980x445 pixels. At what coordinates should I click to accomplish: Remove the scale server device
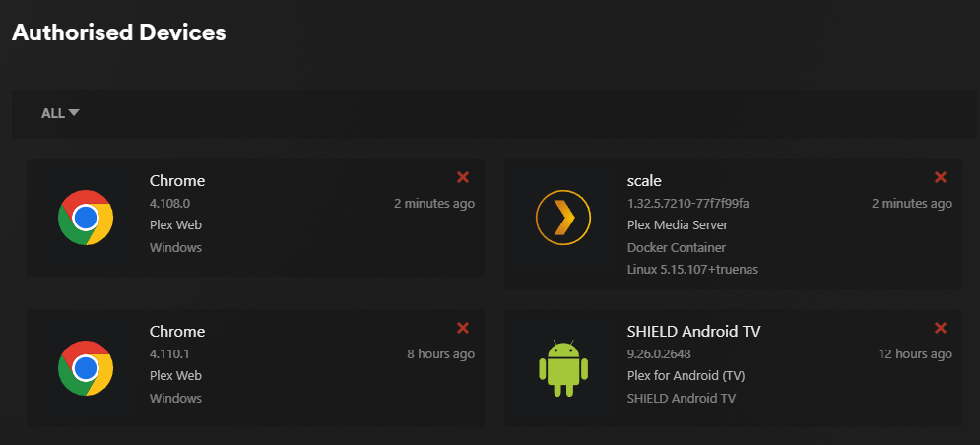click(x=940, y=177)
